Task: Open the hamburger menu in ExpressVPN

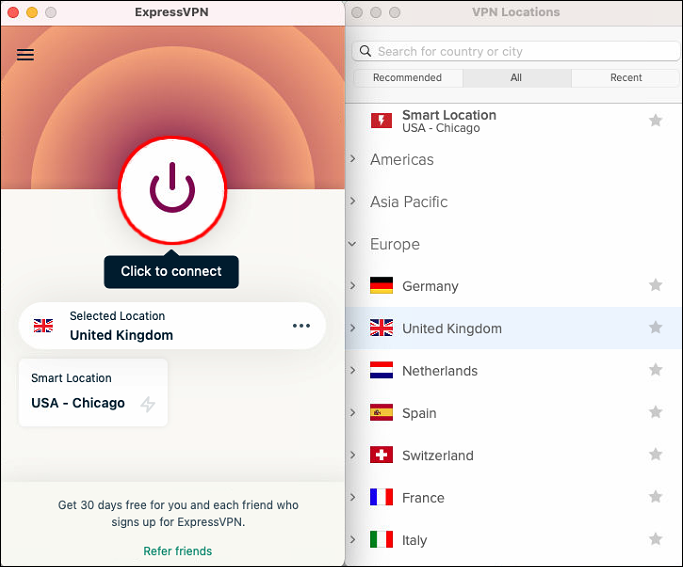Action: [x=25, y=54]
